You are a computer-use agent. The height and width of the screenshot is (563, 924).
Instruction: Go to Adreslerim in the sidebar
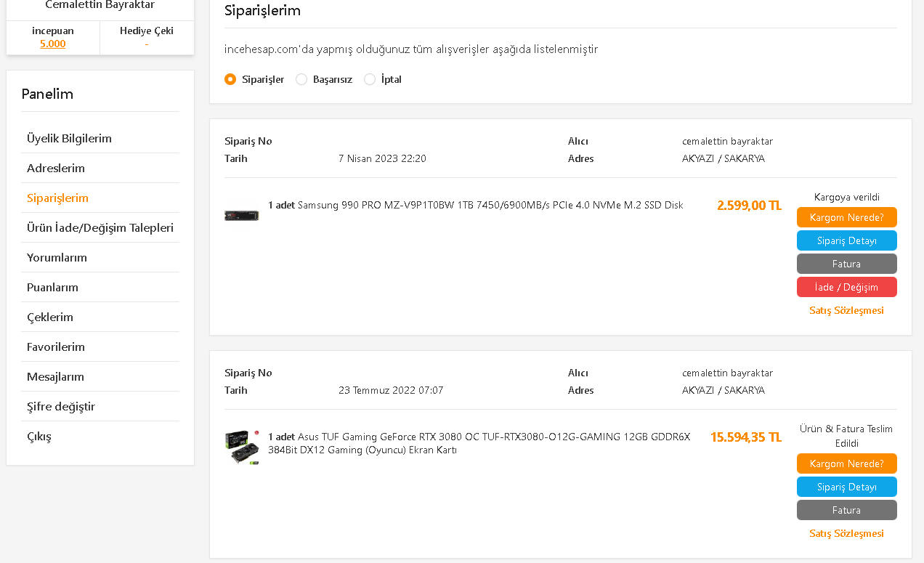pos(56,168)
